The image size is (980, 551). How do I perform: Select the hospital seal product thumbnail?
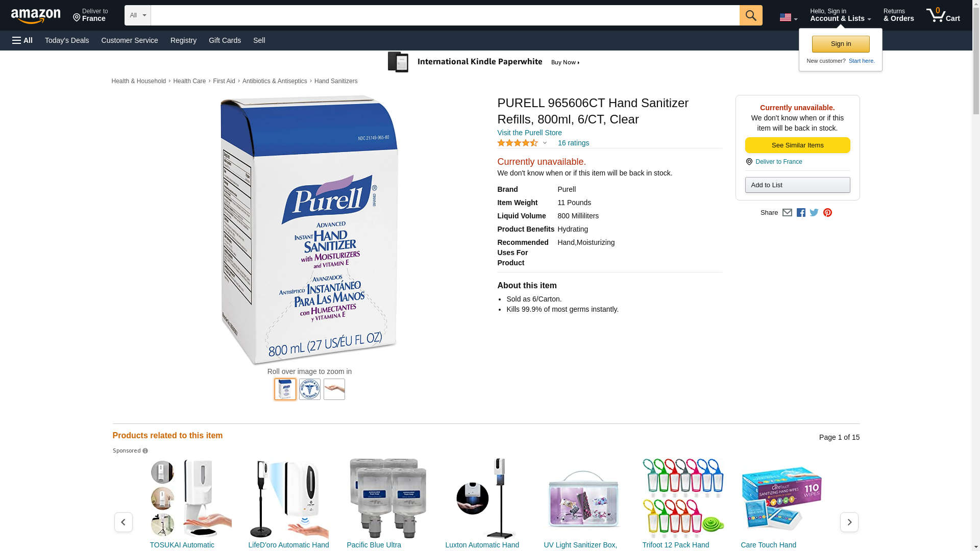[310, 389]
